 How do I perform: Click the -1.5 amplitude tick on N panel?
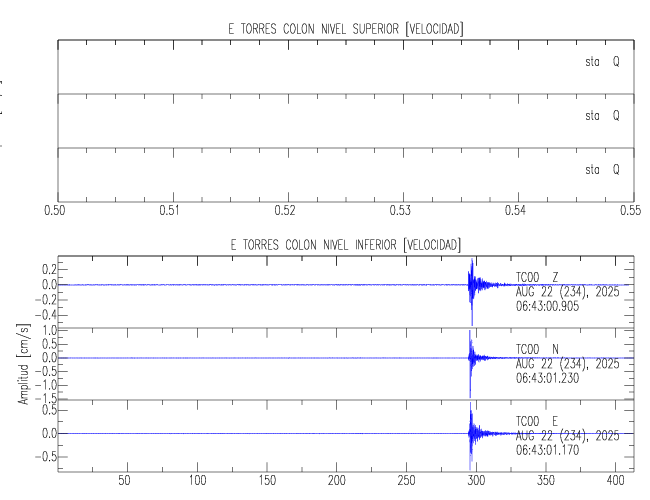(43, 398)
